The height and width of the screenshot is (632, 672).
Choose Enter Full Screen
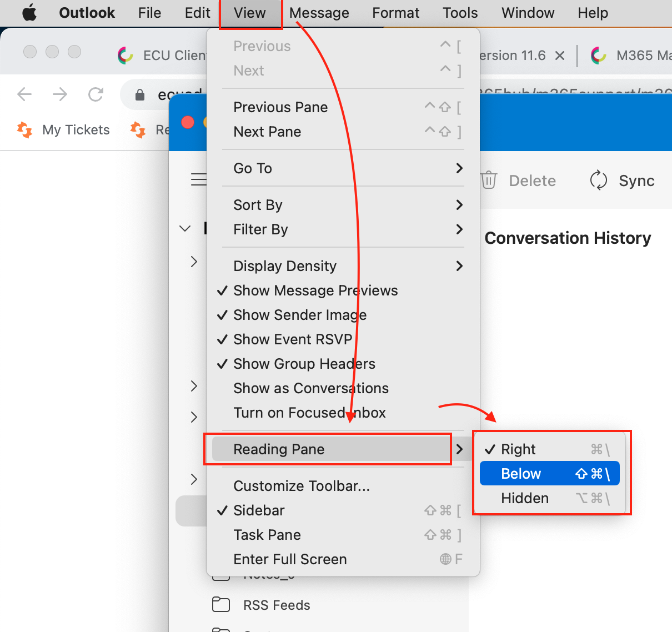coord(343,559)
